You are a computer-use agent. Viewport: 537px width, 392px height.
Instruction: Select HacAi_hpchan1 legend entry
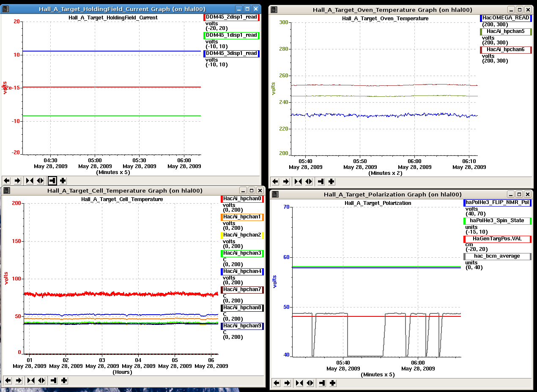coord(242,217)
